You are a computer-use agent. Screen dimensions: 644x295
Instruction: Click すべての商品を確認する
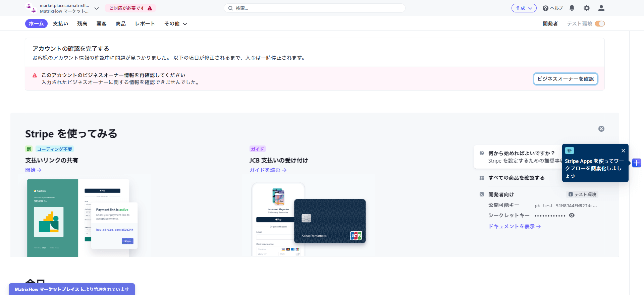516,178
